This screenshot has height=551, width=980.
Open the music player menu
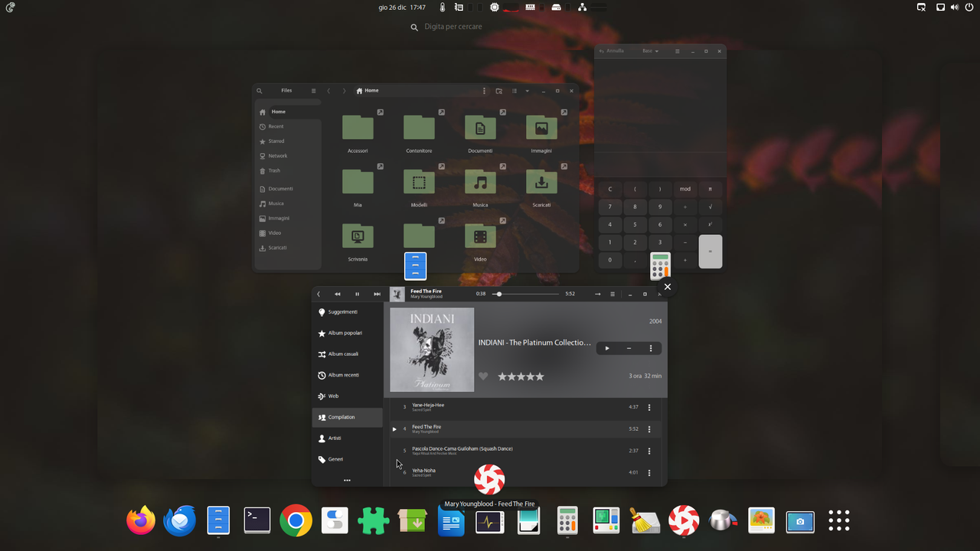point(612,293)
